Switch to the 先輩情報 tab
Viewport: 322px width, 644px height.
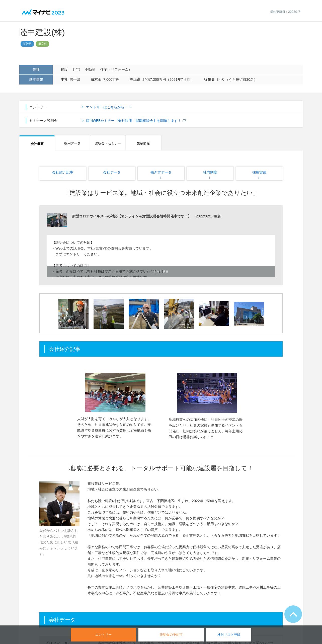[x=143, y=143]
